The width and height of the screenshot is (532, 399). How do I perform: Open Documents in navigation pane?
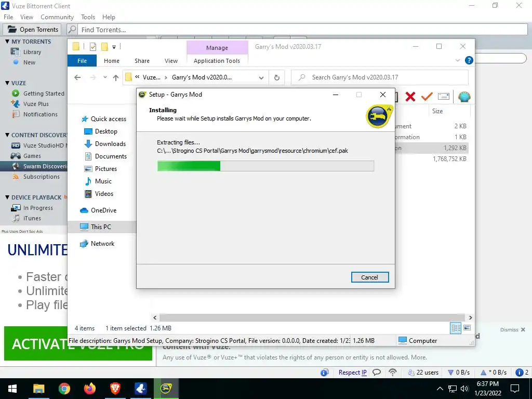tap(105, 156)
